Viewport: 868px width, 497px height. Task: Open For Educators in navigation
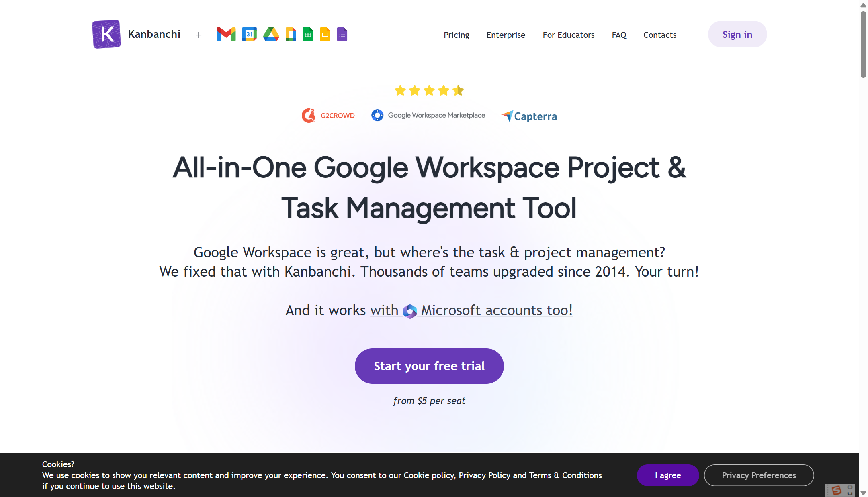tap(568, 35)
